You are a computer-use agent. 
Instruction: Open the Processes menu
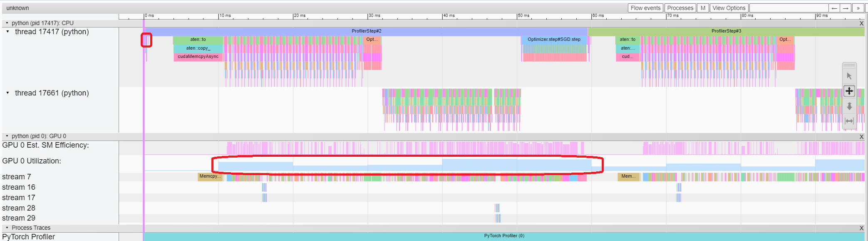coord(680,8)
